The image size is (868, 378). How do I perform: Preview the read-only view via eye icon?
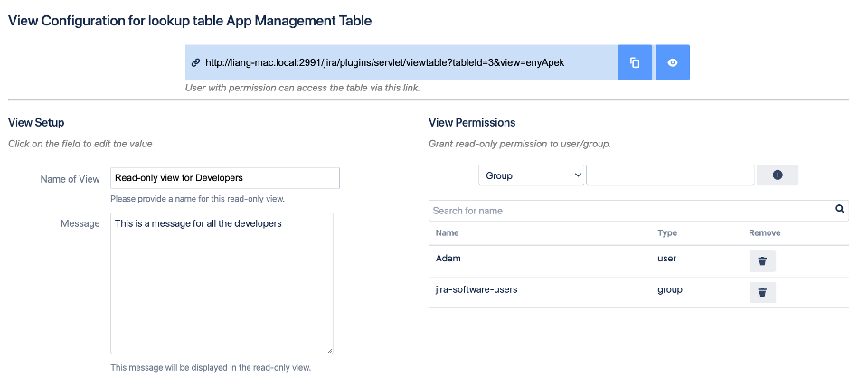[x=672, y=62]
